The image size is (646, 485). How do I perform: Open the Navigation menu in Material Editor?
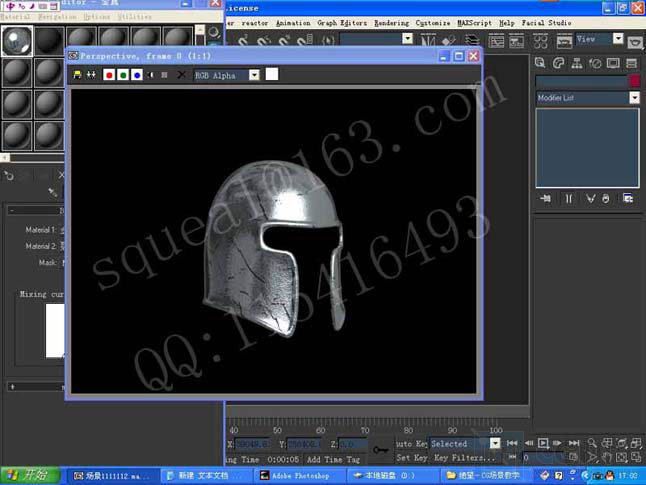[x=57, y=17]
